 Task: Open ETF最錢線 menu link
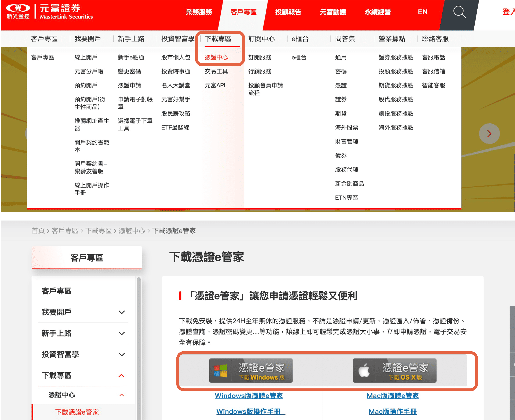tap(175, 127)
